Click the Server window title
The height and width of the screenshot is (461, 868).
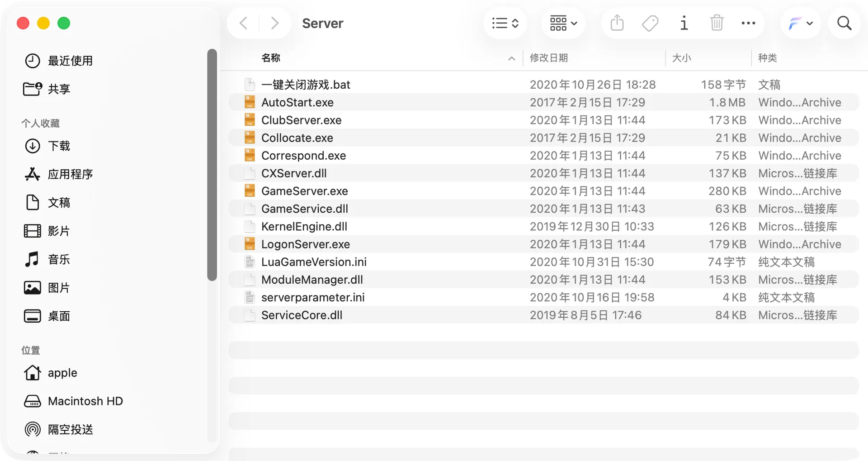pos(322,23)
